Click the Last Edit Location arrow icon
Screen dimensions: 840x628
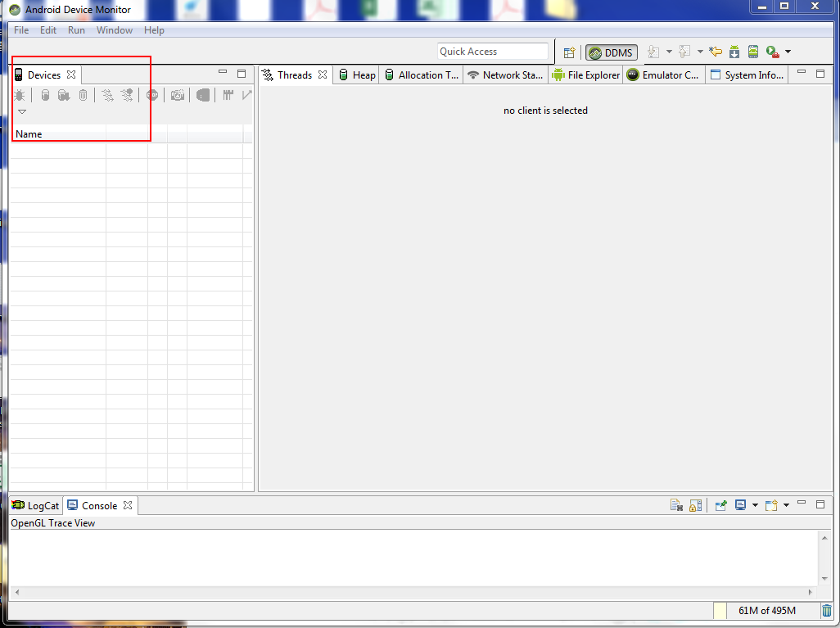point(716,52)
